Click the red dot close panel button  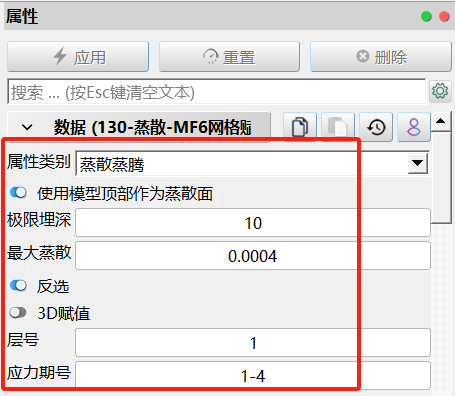tap(444, 16)
